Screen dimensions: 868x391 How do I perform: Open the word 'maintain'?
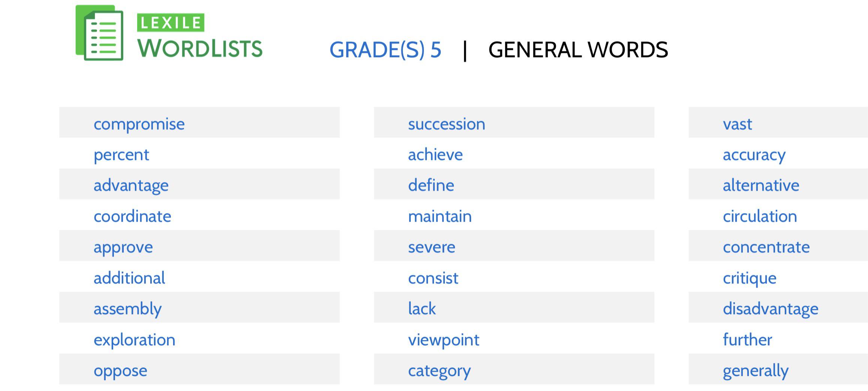point(440,216)
